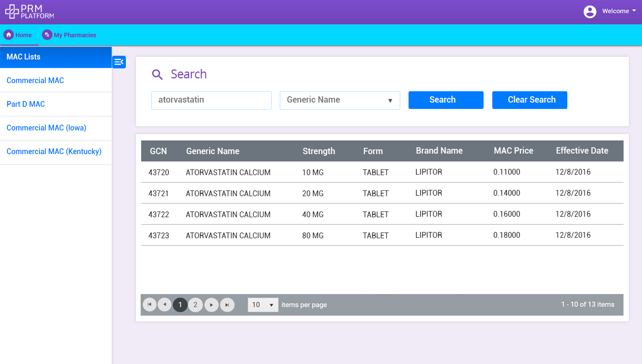Image resolution: width=642 pixels, height=364 pixels.
Task: Select Commercial MAC from the sidebar
Action: (x=35, y=80)
